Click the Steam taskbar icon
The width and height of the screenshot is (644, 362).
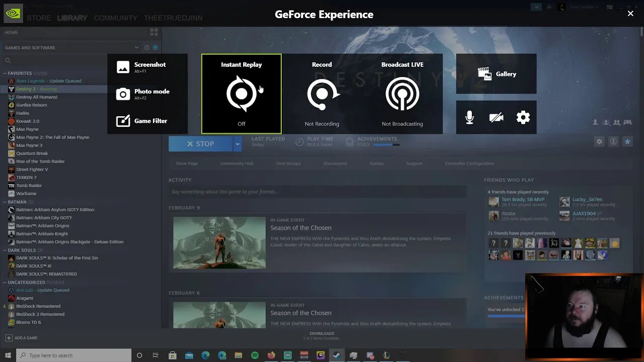(x=337, y=355)
